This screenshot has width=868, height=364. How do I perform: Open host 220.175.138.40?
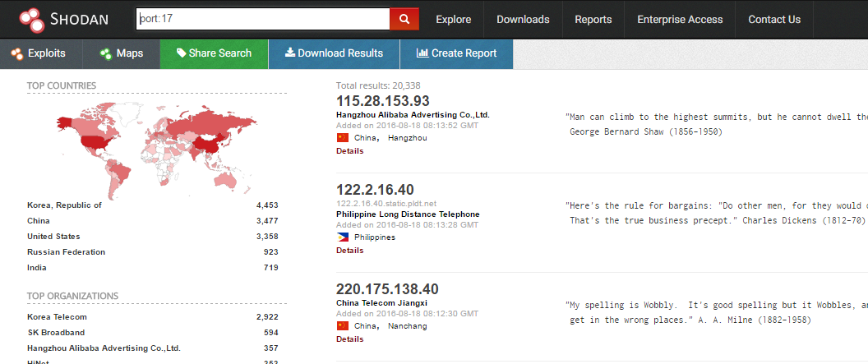click(x=387, y=289)
